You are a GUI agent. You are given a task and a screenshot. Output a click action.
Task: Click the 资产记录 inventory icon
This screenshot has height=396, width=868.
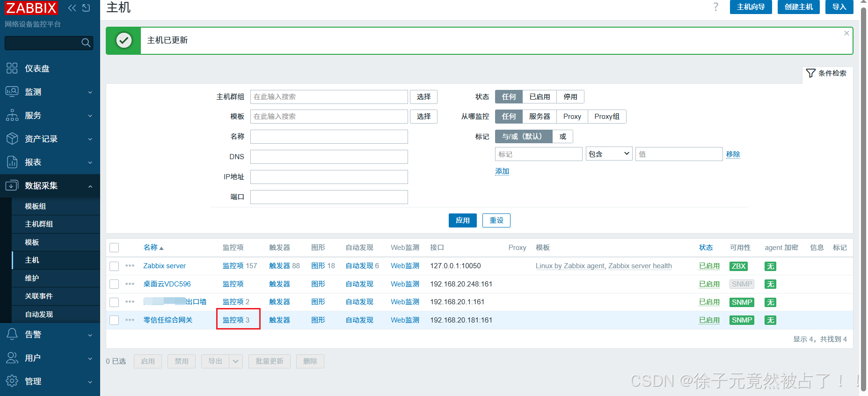12,139
